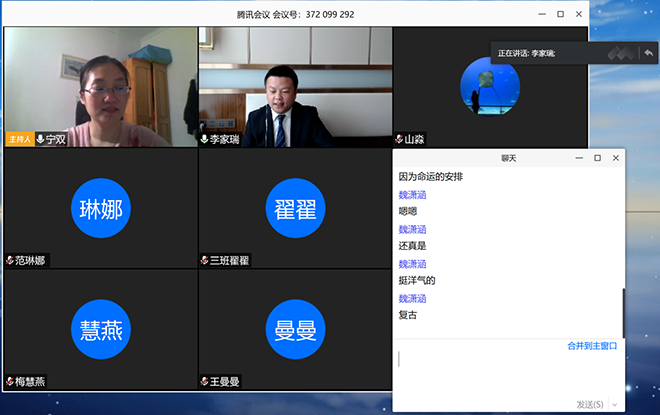660x415 pixels.
Task: Click chat message 还真是
Action: [x=412, y=246]
